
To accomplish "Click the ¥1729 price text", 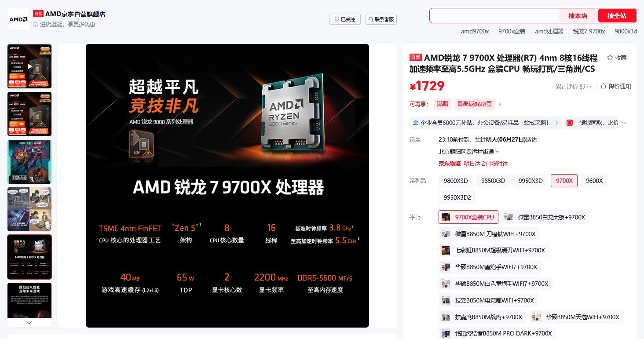I will (427, 86).
